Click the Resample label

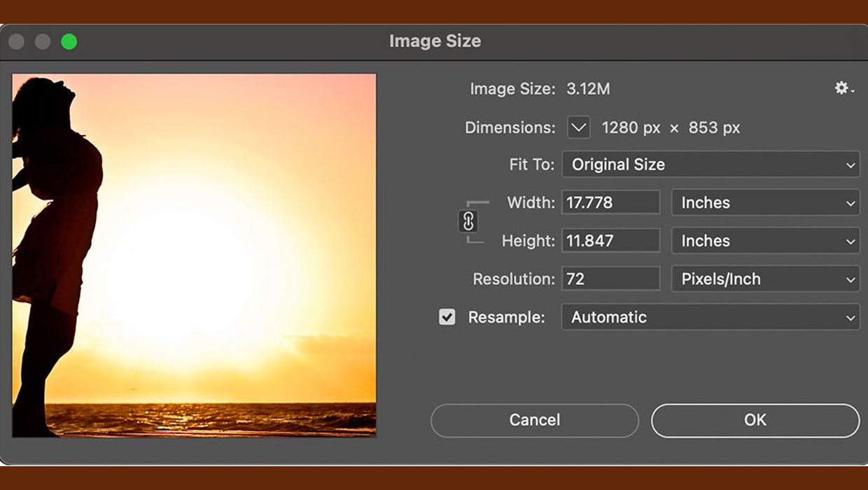[x=506, y=317]
